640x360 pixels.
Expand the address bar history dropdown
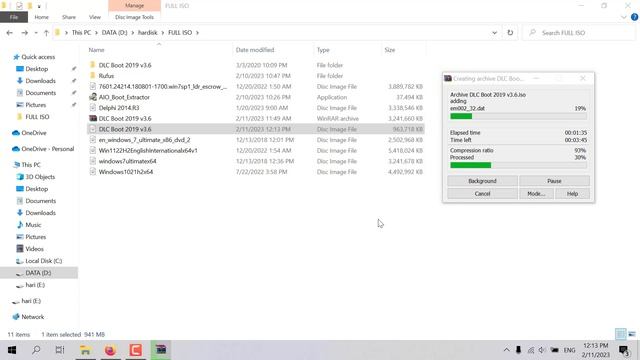tap(494, 33)
